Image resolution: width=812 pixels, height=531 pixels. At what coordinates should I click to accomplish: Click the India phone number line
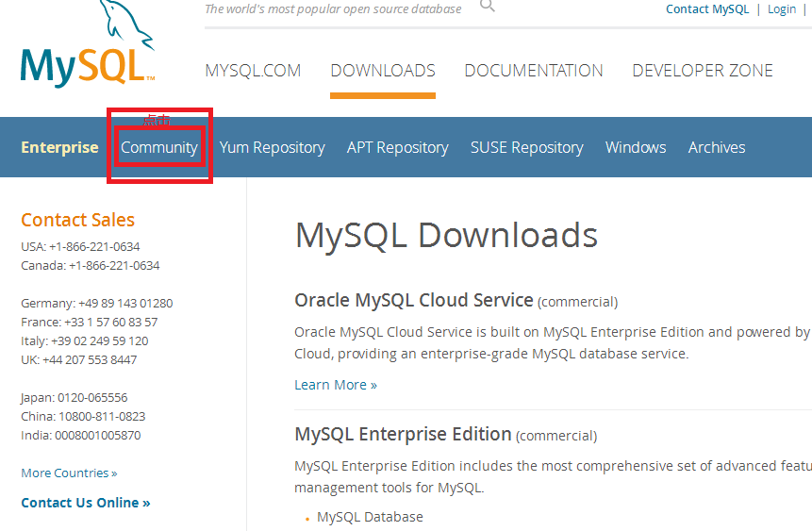coord(81,435)
